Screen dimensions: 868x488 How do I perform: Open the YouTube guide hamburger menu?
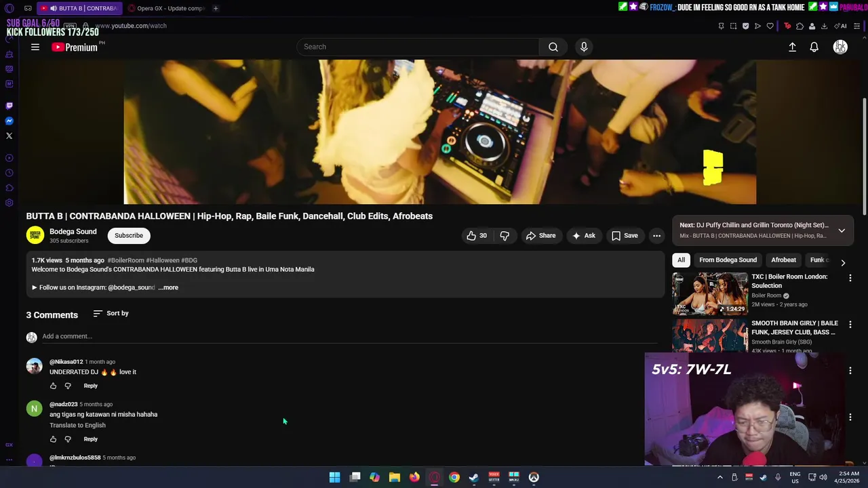[x=35, y=47]
